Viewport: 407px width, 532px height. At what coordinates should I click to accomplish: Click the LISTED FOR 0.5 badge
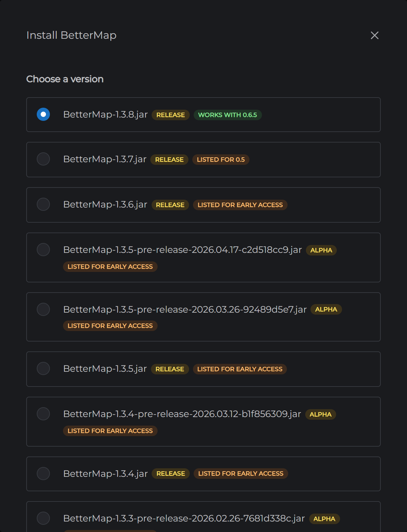click(x=221, y=160)
